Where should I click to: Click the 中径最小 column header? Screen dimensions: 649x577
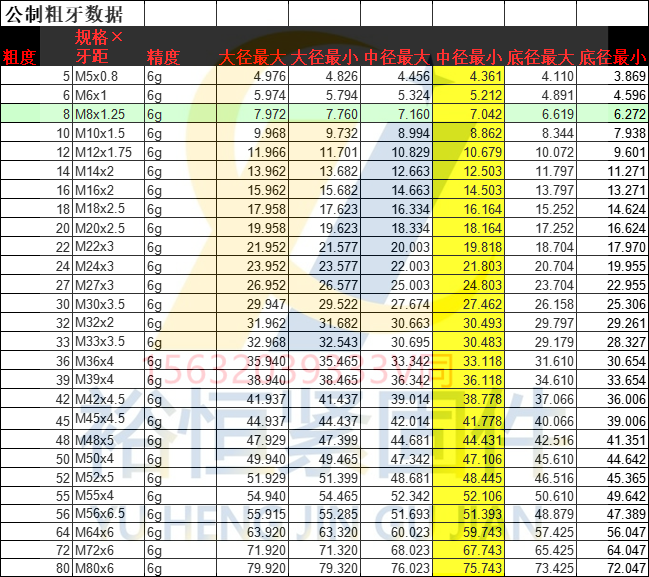point(467,57)
